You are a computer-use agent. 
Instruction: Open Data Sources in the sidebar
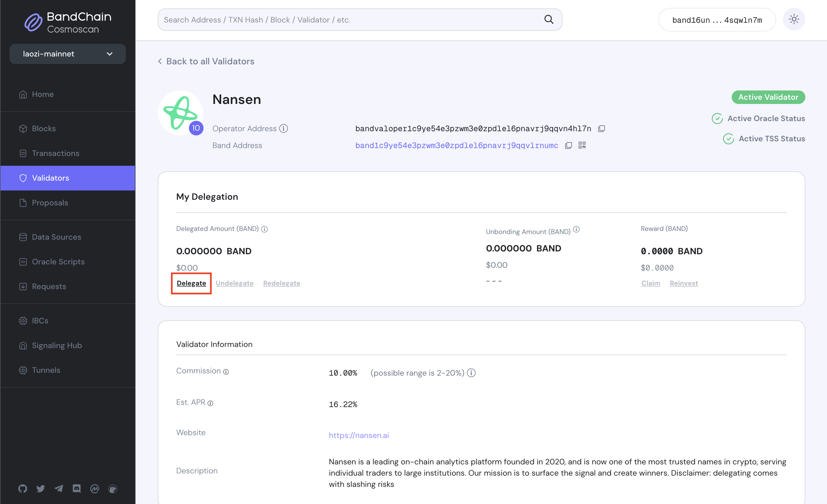click(x=68, y=237)
